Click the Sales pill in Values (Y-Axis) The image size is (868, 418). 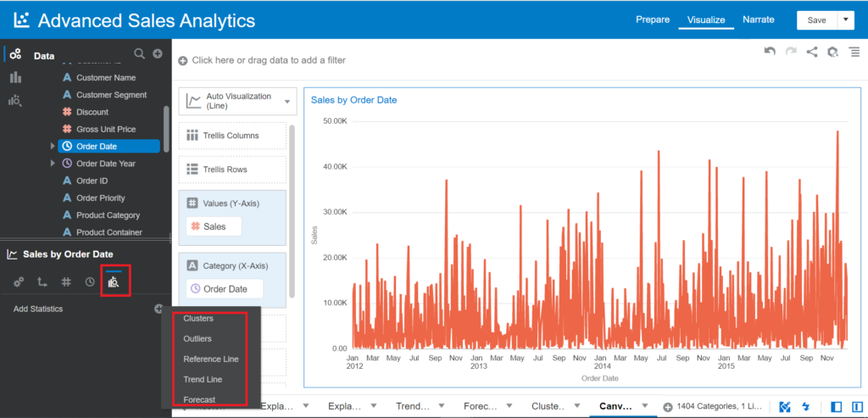coord(214,226)
